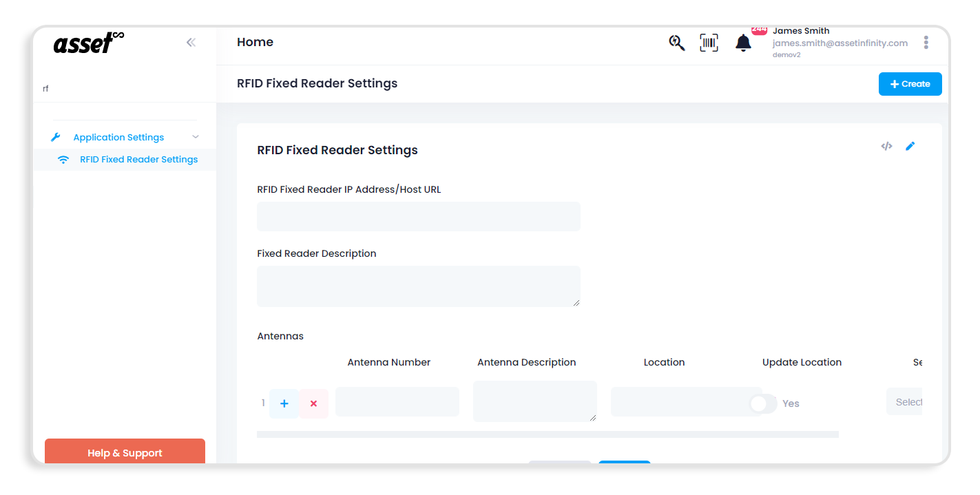Click the RFID Fixed Reader IP Address field
980x495 pixels.
(x=418, y=216)
